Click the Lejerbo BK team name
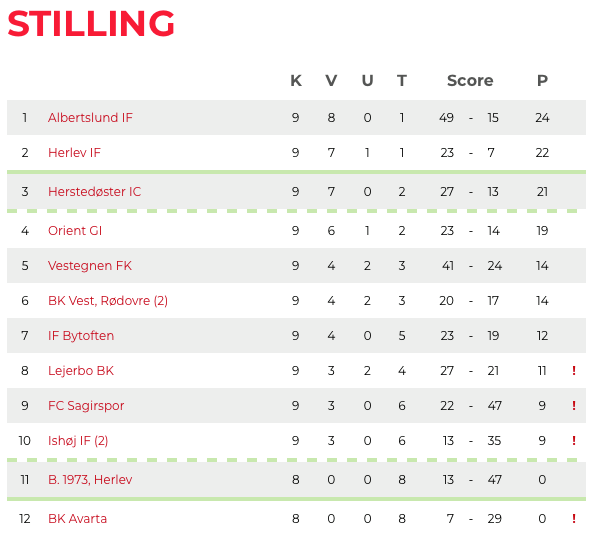593x538 pixels. pyautogui.click(x=81, y=371)
